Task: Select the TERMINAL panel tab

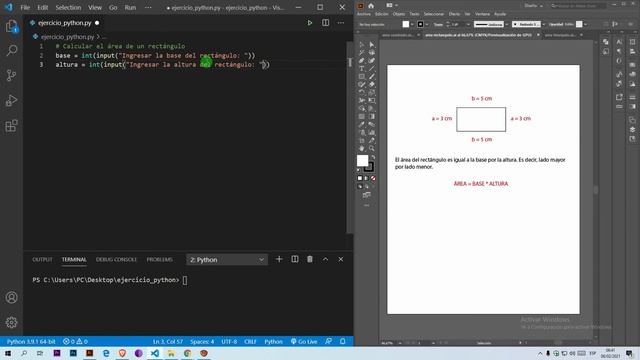Action: [74, 260]
